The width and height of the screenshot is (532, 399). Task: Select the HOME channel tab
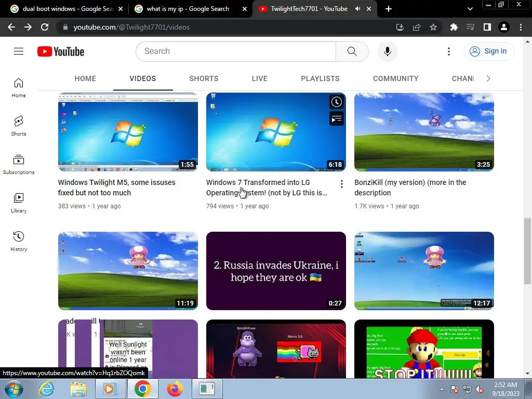[x=85, y=79]
